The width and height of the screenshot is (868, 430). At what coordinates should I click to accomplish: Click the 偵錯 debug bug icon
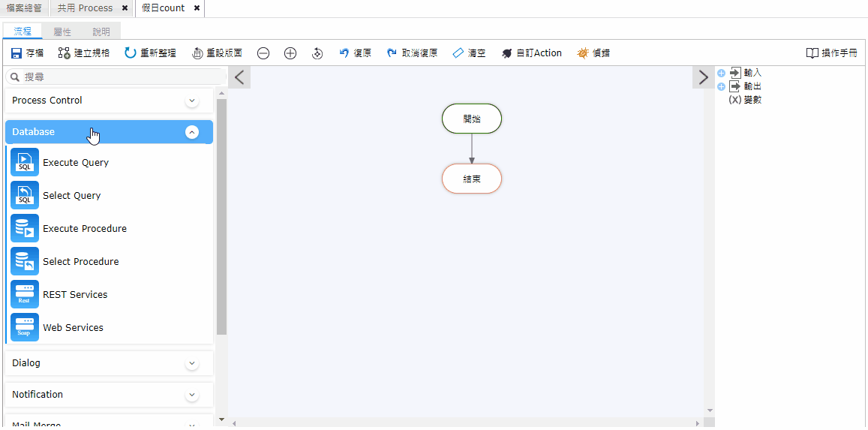click(583, 53)
